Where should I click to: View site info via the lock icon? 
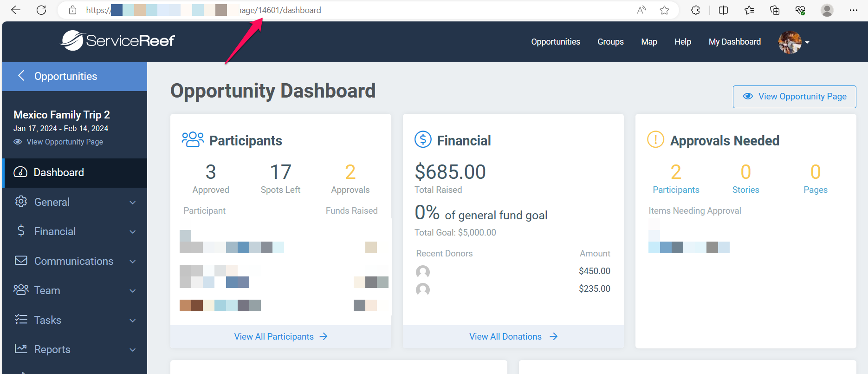(72, 10)
